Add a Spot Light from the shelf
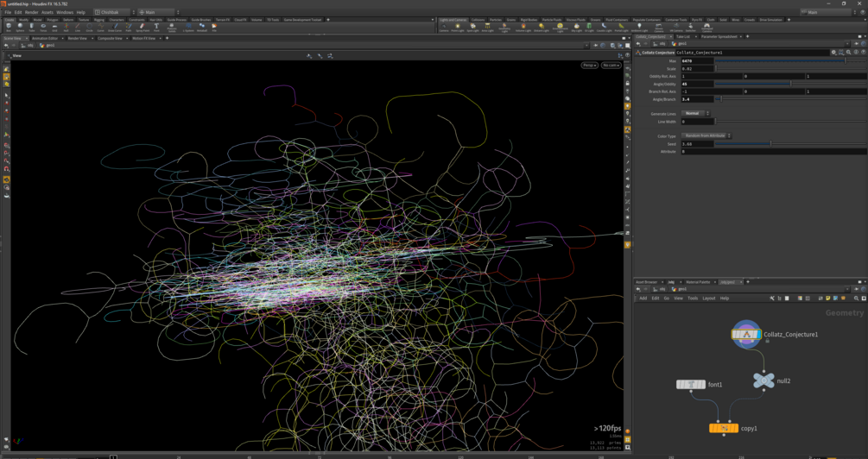The height and width of the screenshot is (459, 868). pyautogui.click(x=472, y=27)
